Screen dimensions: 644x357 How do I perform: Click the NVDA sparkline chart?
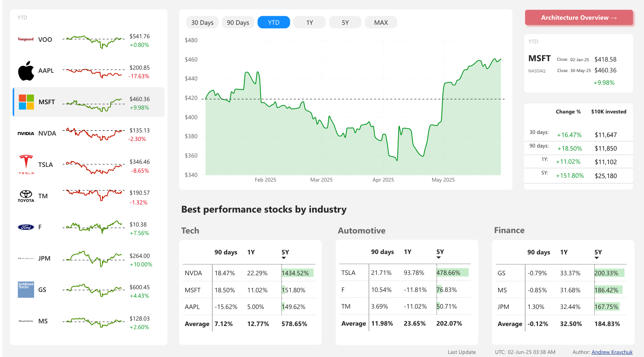click(x=93, y=134)
